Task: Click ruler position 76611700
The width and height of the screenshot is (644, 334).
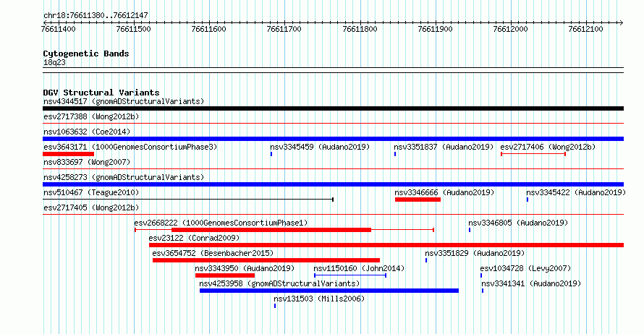Action: (284, 29)
